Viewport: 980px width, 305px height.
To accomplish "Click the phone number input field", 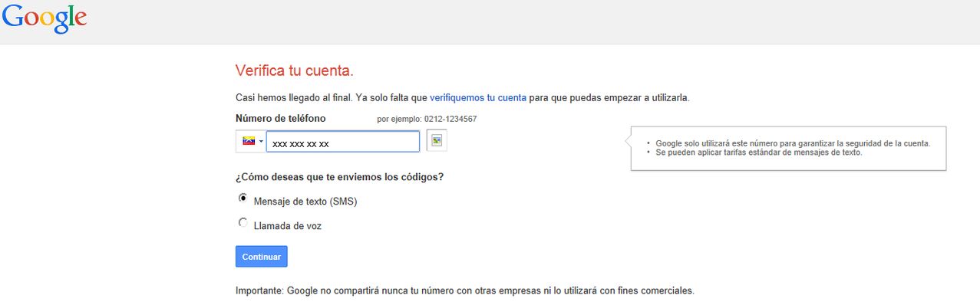I will pos(342,142).
